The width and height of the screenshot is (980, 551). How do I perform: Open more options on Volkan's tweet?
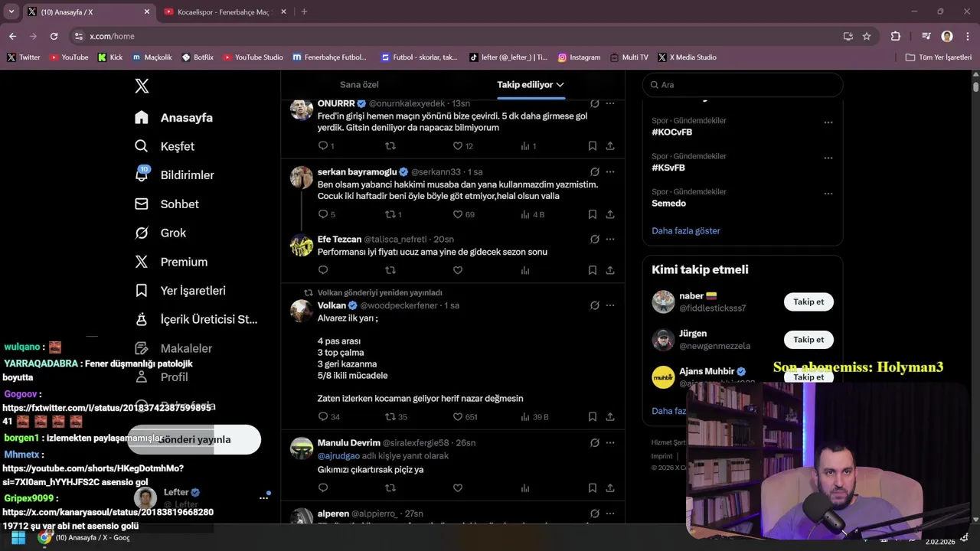click(x=610, y=305)
